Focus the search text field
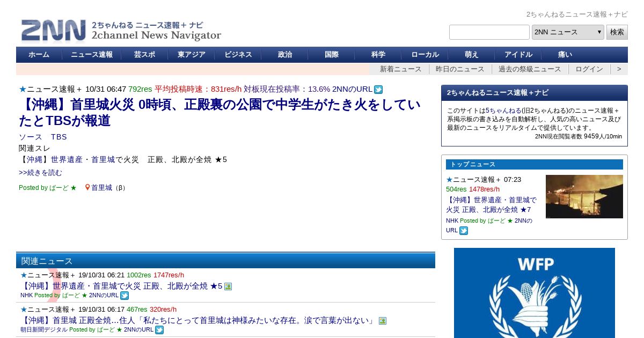The height and width of the screenshot is (338, 644). tap(489, 32)
